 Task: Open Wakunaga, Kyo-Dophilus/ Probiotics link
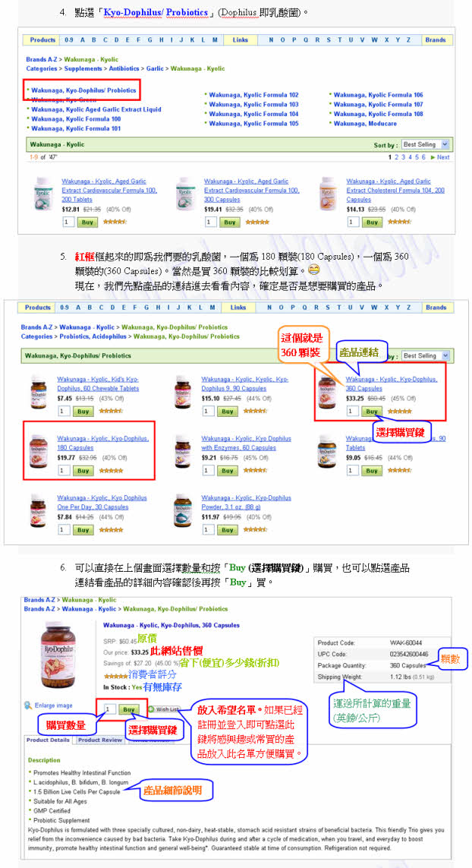(83, 90)
